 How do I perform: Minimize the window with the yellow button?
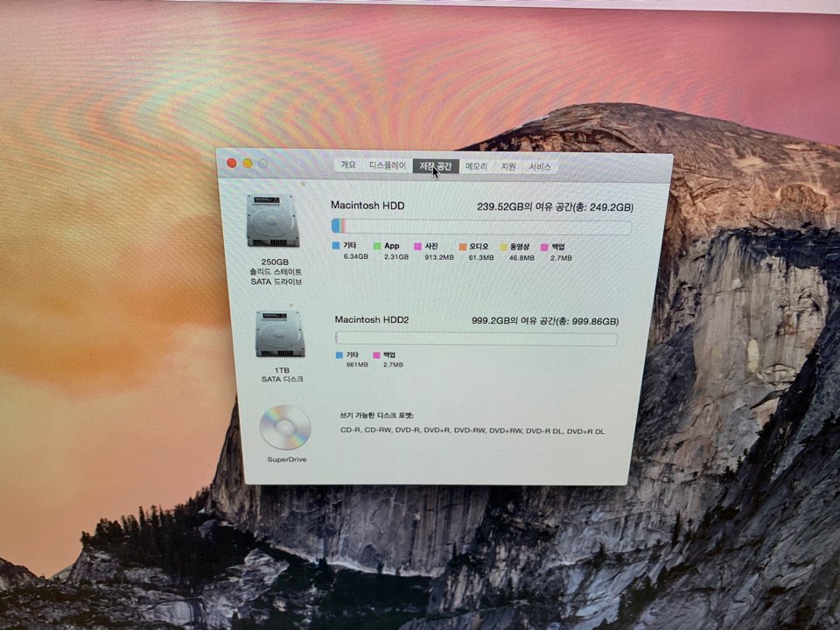pyautogui.click(x=248, y=163)
